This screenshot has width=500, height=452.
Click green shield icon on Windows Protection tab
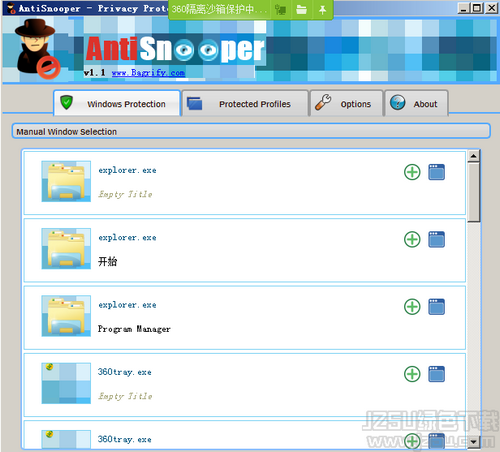(x=66, y=102)
